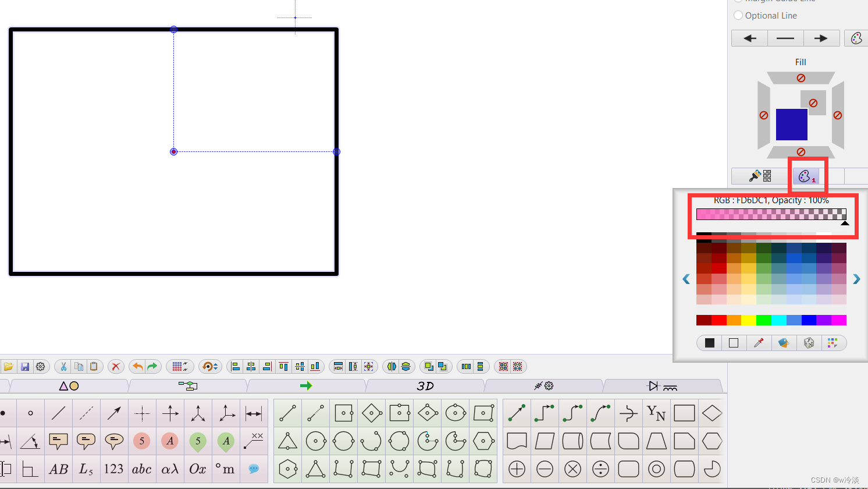The height and width of the screenshot is (489, 868).
Task: Open the 3D shapes tab
Action: tap(425, 386)
